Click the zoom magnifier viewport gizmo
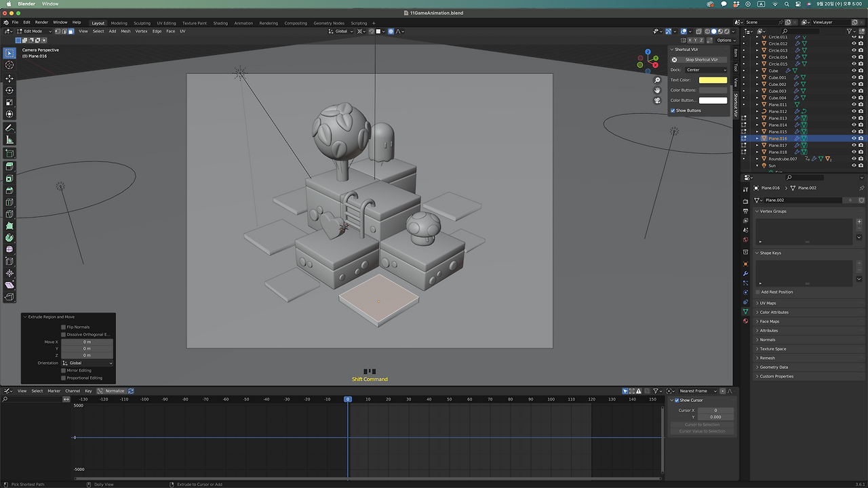Image resolution: width=868 pixels, height=488 pixels. (657, 80)
